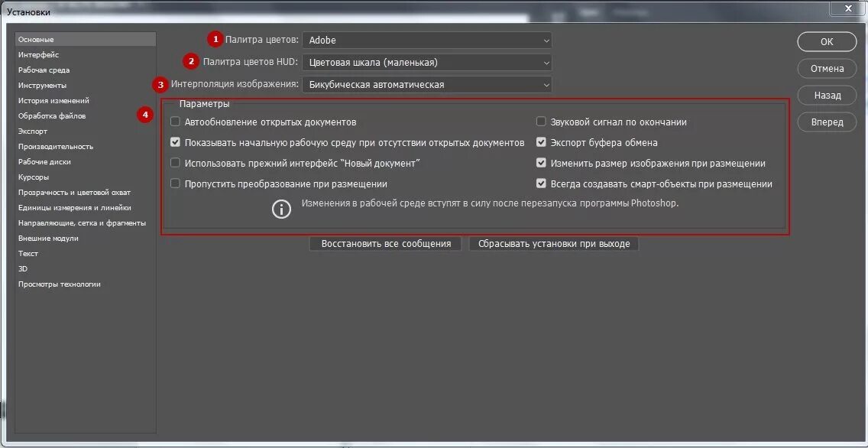The height and width of the screenshot is (448, 868).
Task: Enable Звуковой сигнал по окончании checkbox
Action: point(542,122)
